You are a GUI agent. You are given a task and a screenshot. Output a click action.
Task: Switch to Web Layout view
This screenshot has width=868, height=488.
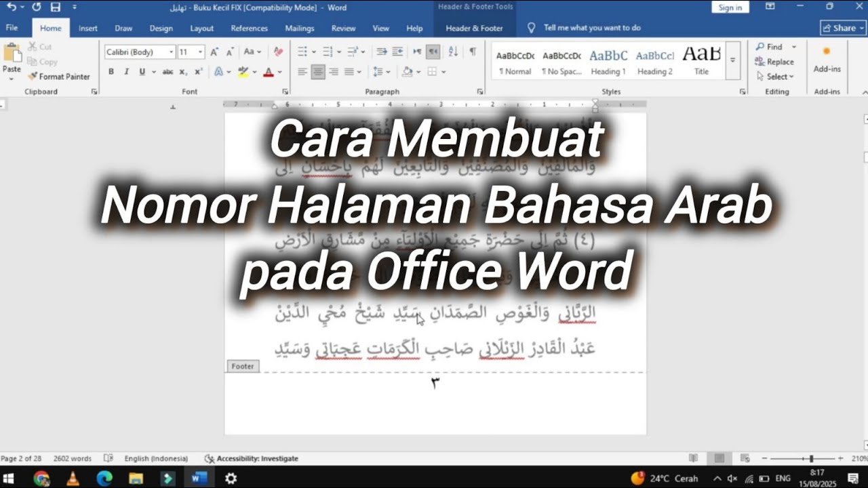click(745, 459)
